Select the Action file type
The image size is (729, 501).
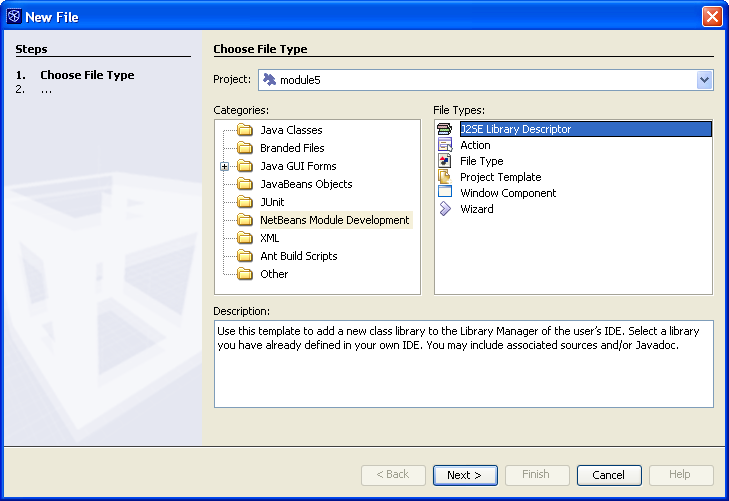point(475,145)
